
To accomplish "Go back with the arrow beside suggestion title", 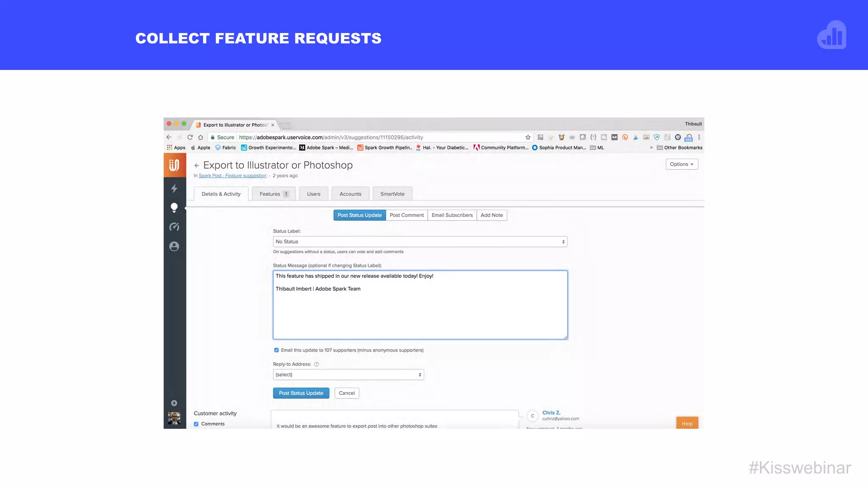I will [197, 166].
